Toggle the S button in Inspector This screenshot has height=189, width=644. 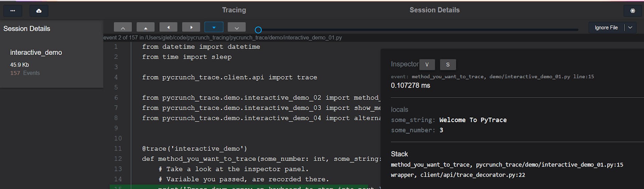click(448, 64)
